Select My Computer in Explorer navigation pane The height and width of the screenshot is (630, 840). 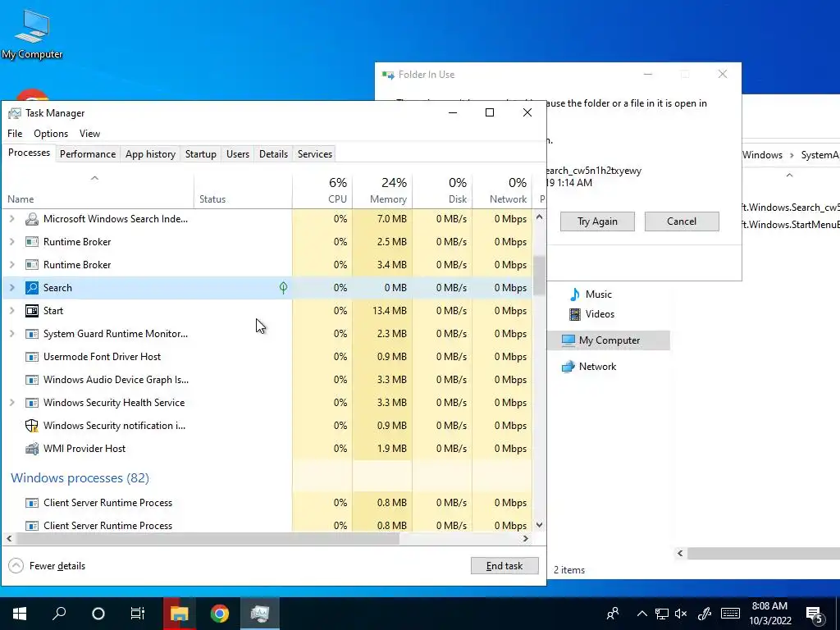coord(609,340)
